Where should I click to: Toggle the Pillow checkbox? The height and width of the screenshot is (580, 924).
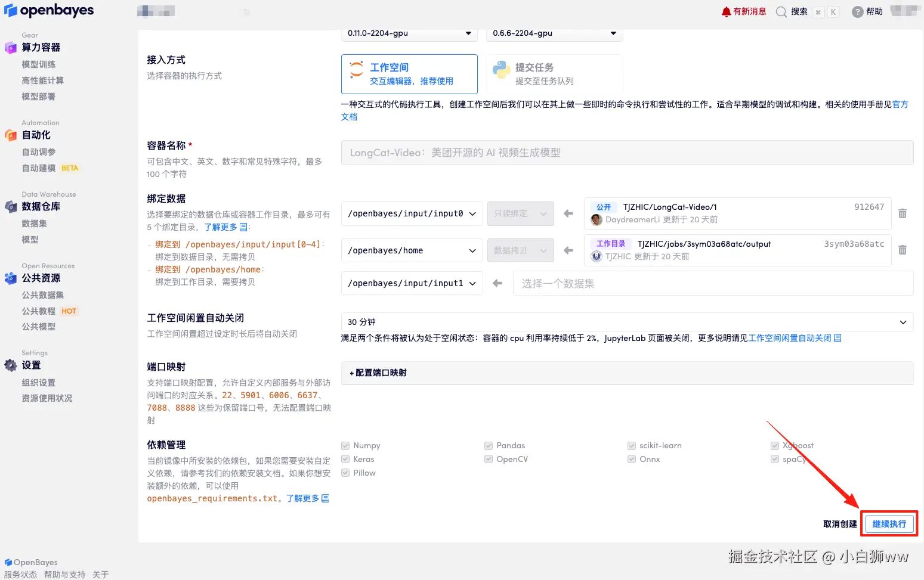pos(345,473)
